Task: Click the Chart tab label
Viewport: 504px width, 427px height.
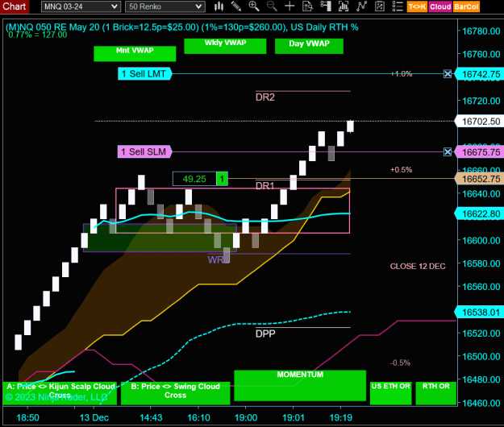Action: pyautogui.click(x=15, y=6)
